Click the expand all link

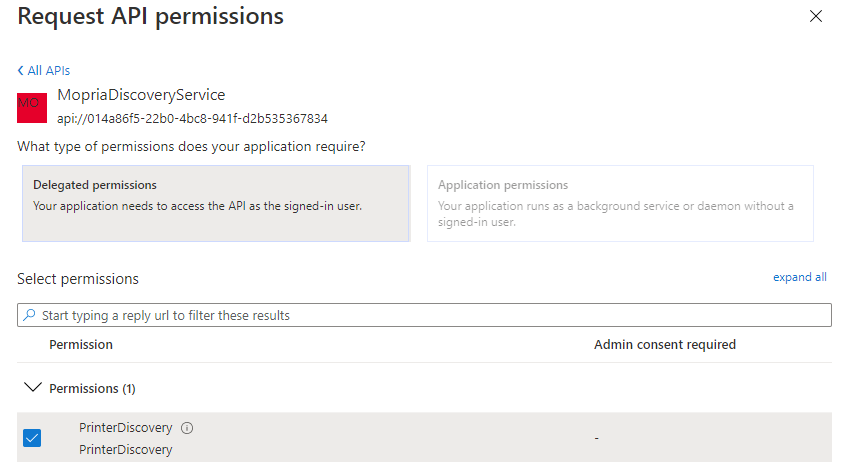(x=799, y=277)
